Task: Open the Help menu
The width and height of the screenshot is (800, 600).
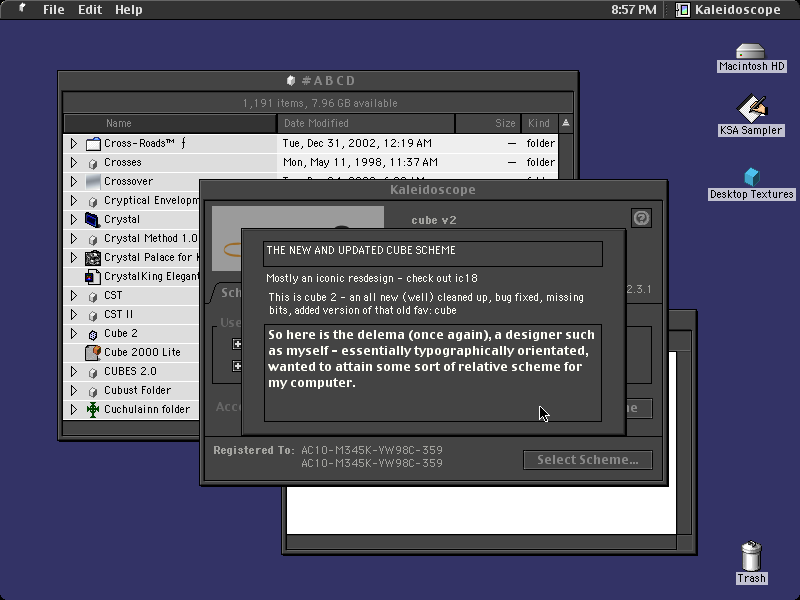Action: [129, 10]
